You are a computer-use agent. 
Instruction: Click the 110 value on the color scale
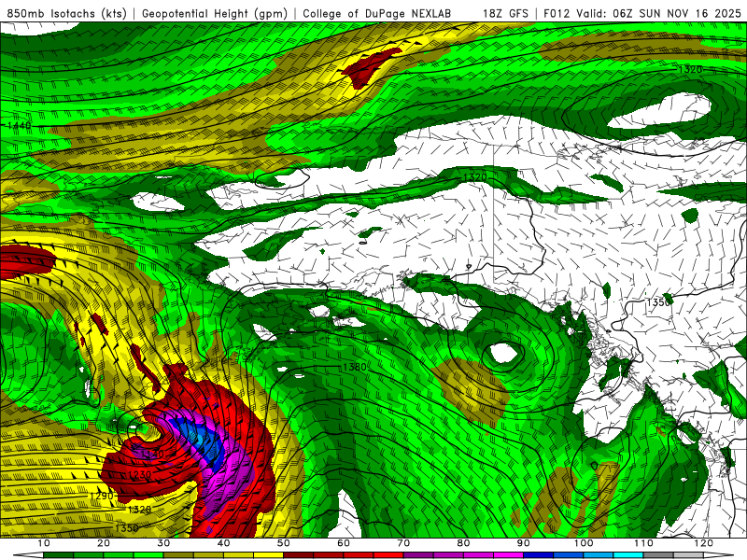[x=643, y=543]
